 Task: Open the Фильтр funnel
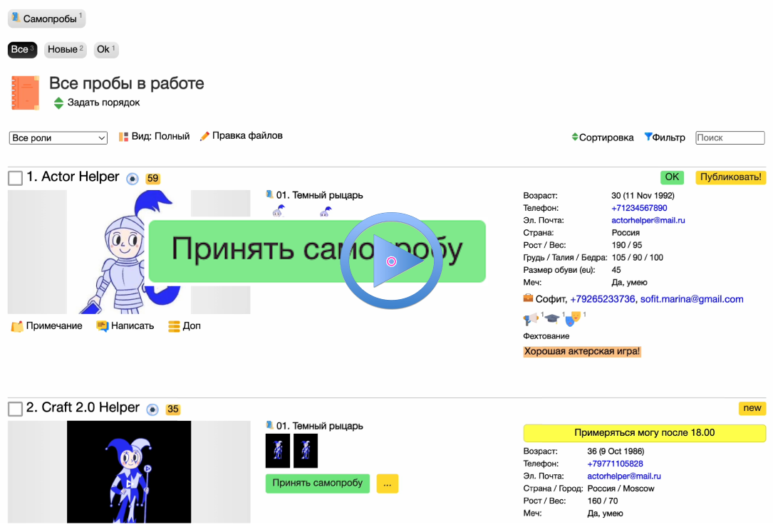click(665, 137)
